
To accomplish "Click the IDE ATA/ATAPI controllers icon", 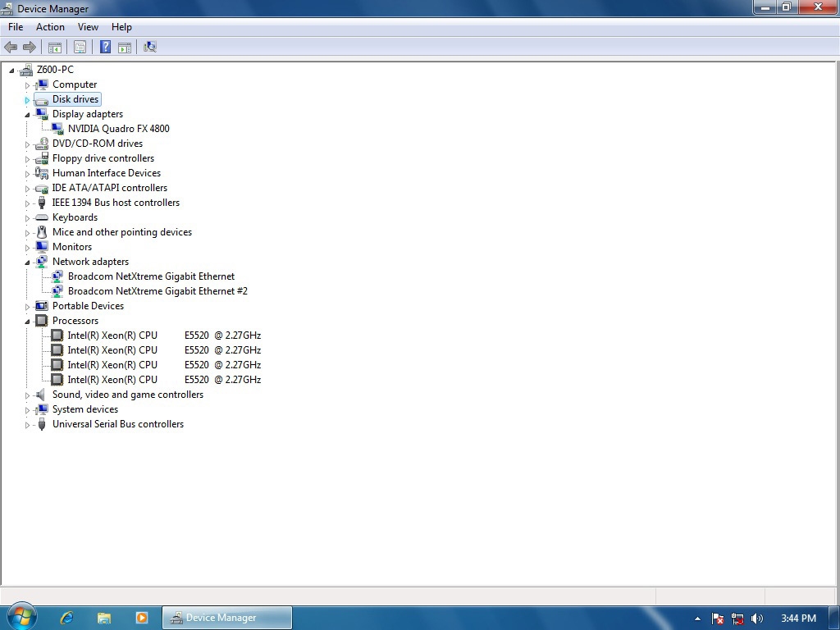I will click(42, 188).
